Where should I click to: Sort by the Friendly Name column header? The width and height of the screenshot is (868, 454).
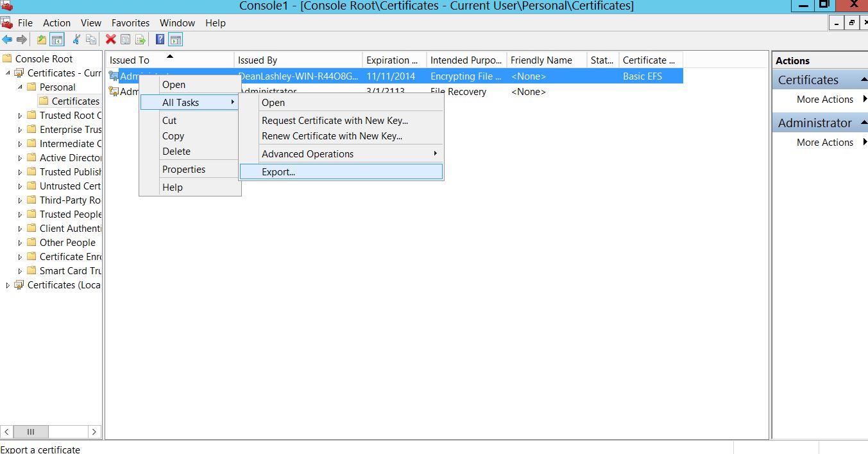tap(541, 60)
